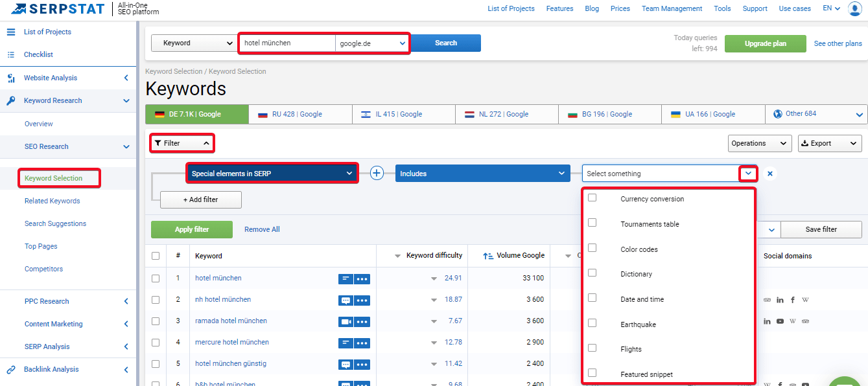This screenshot has width=868, height=386.
Task: Open the Operations dropdown
Action: click(760, 143)
